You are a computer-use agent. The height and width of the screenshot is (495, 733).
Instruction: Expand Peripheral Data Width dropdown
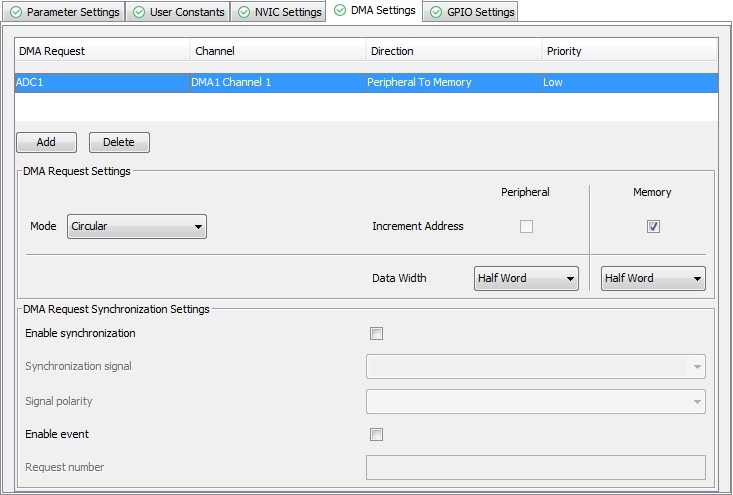[526, 279]
